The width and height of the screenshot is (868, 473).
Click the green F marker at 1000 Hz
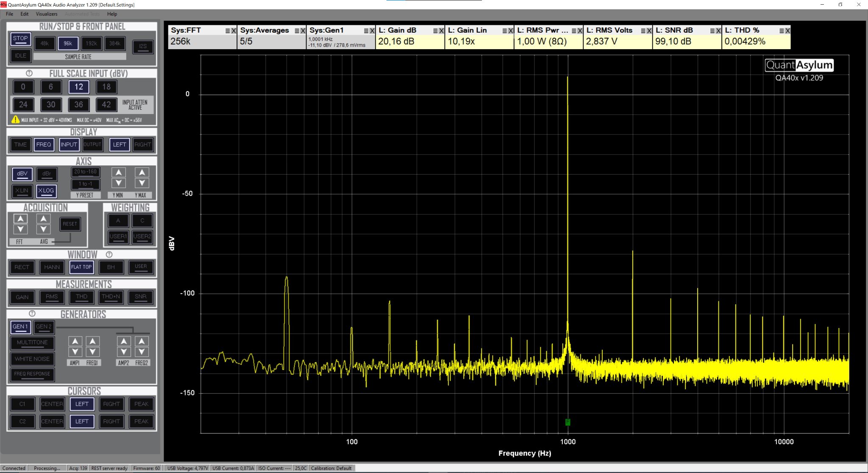click(x=568, y=422)
